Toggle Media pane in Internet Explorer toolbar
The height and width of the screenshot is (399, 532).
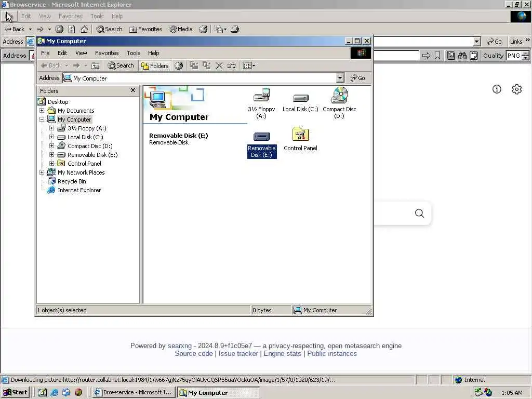pos(181,29)
